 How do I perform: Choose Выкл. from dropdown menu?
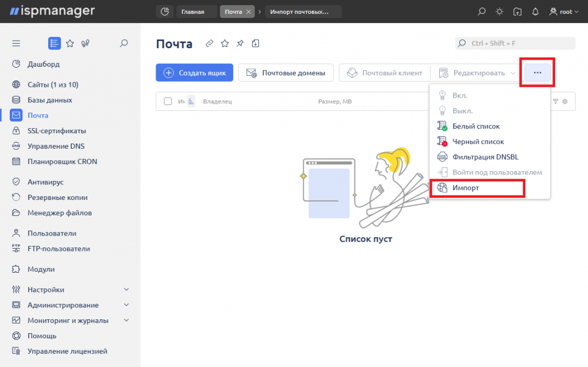[x=490, y=111]
